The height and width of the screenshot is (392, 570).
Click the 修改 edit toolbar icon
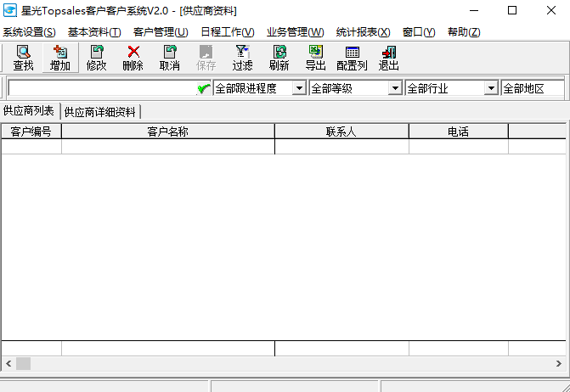coord(96,58)
